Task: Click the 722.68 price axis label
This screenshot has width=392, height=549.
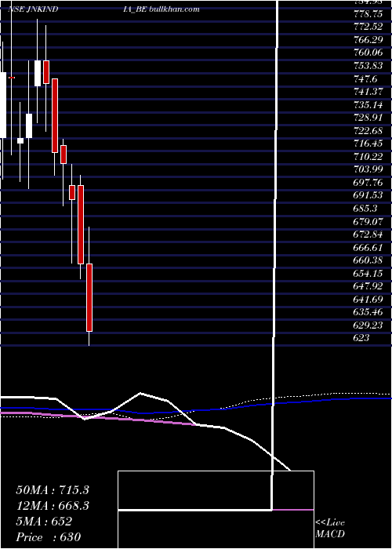Action: (x=368, y=131)
